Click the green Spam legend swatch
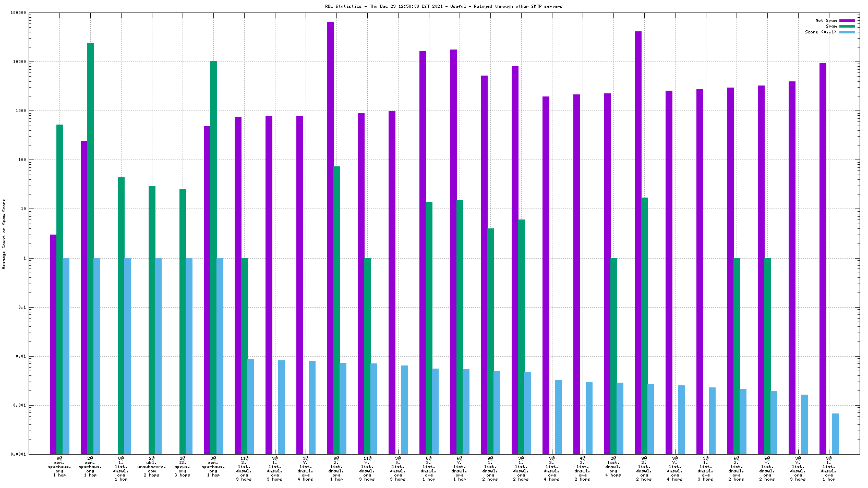The image size is (868, 488). (847, 26)
